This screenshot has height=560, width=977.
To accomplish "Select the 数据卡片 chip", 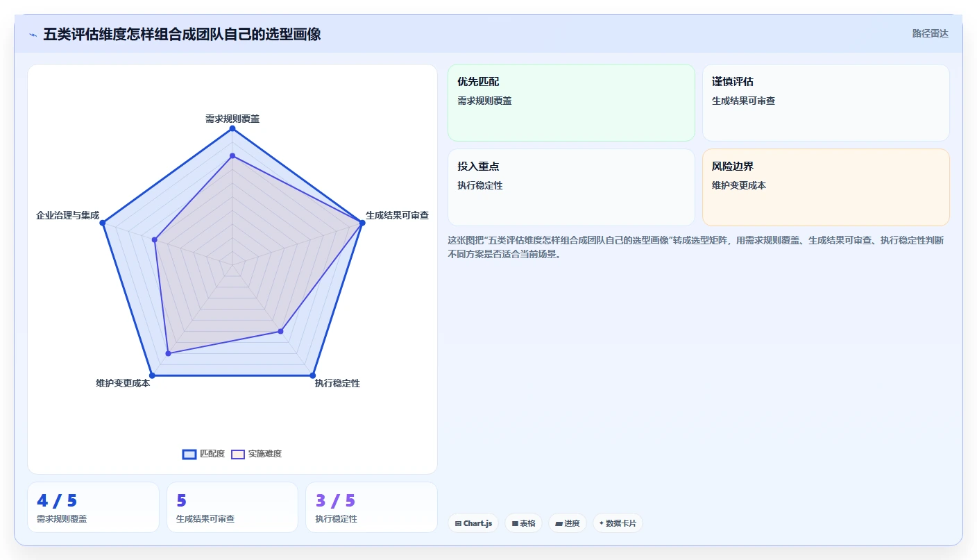I will point(618,523).
